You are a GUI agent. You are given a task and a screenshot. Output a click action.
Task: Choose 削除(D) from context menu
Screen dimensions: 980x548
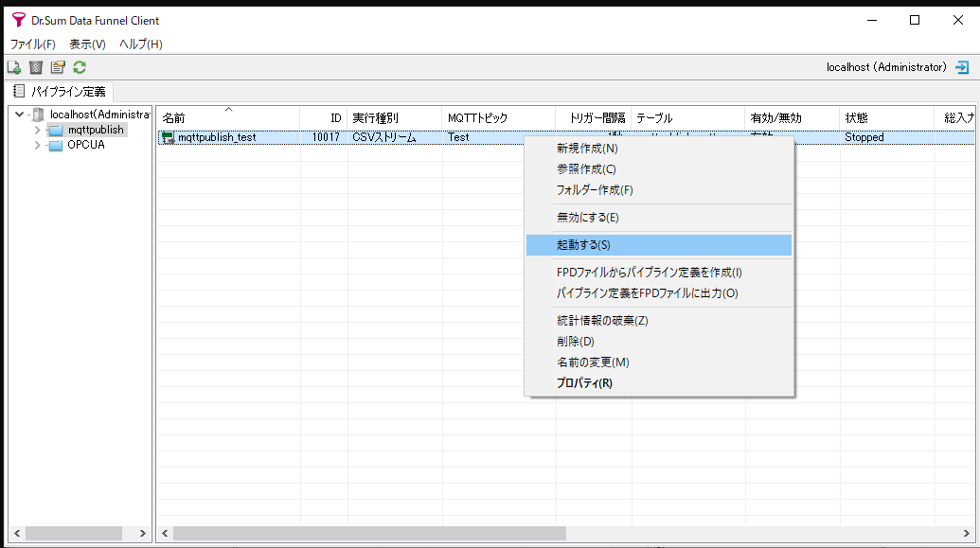[x=659, y=342]
